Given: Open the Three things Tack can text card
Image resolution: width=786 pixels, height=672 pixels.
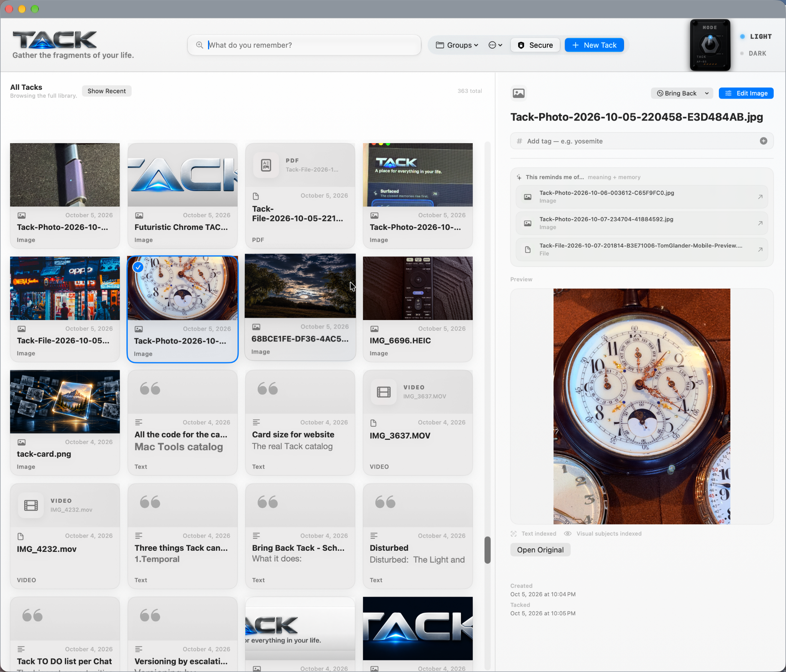Looking at the screenshot, I should (x=182, y=536).
